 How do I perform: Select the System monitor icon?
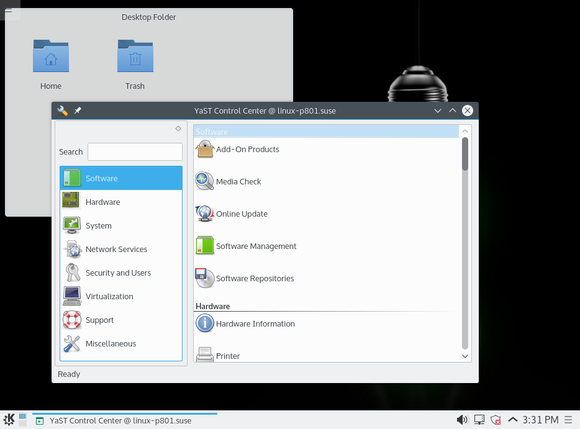pos(72,225)
